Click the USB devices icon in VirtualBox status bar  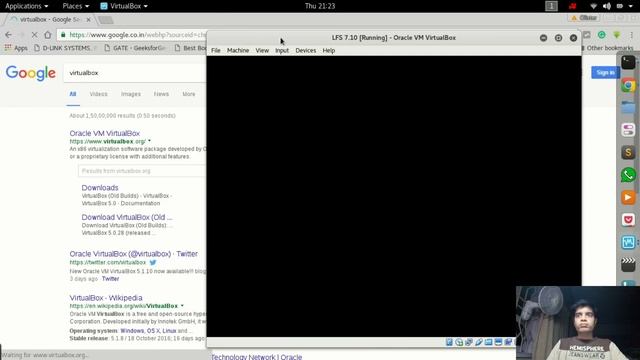[x=479, y=342]
